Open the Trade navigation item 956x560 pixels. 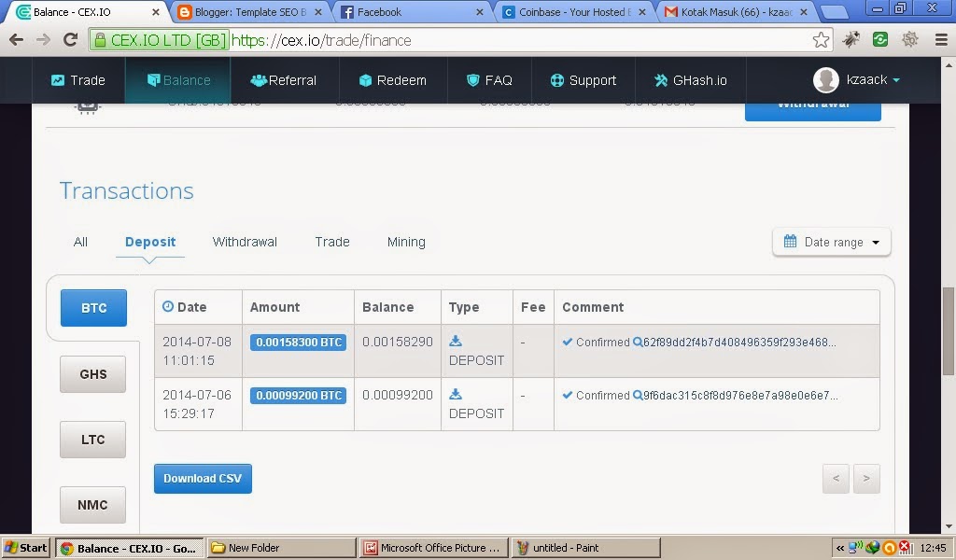click(x=78, y=80)
